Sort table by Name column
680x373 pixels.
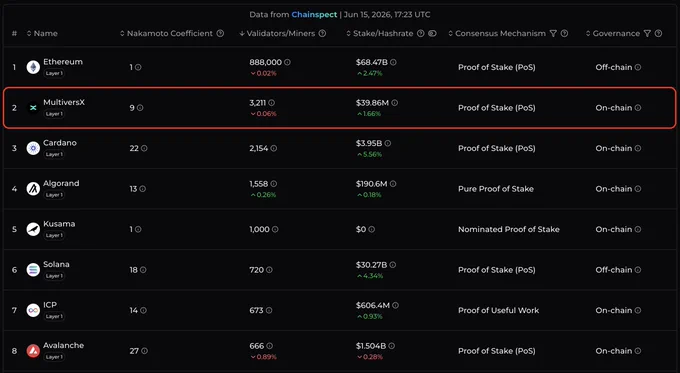click(x=42, y=33)
